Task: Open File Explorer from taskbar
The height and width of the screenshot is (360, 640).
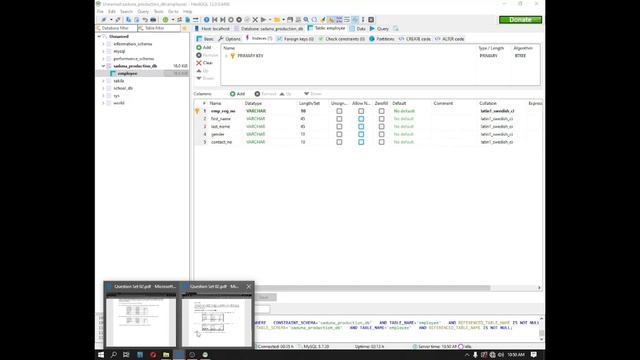Action: (166, 355)
